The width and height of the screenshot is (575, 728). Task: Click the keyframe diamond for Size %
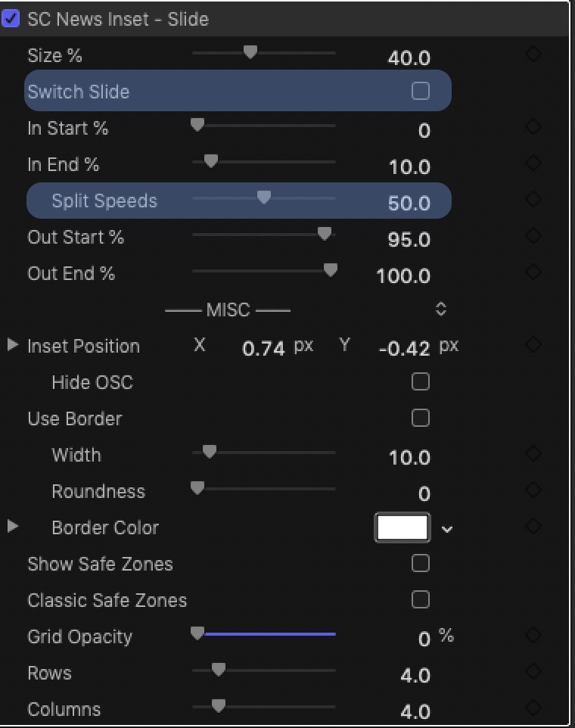point(533,54)
